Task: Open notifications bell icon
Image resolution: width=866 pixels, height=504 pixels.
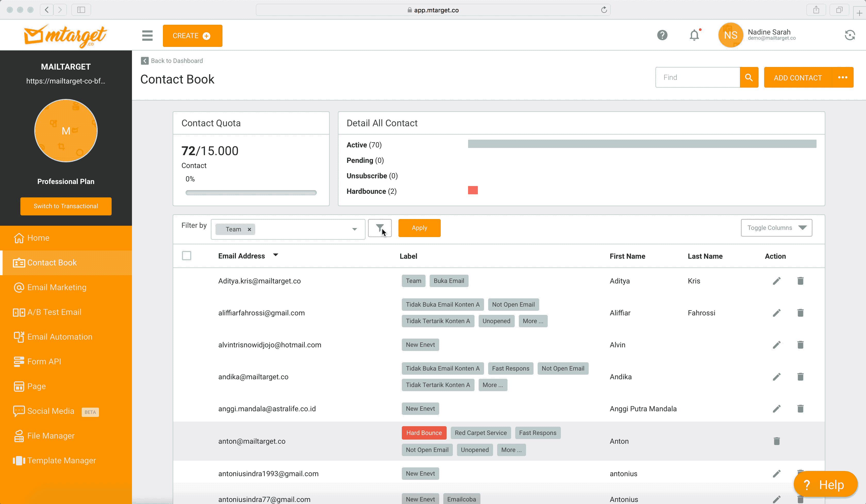Action: pyautogui.click(x=694, y=35)
